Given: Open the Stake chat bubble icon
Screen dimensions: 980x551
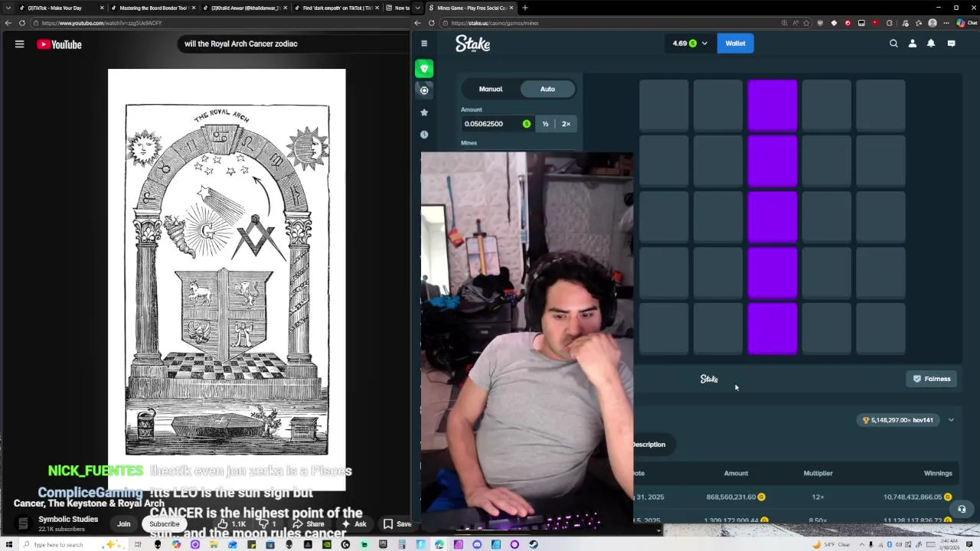Looking at the screenshot, I should coord(952,44).
